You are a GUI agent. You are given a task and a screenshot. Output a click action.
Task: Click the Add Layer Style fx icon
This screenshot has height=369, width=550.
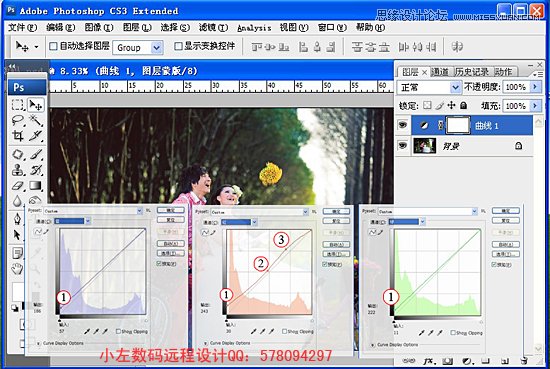[428, 361]
